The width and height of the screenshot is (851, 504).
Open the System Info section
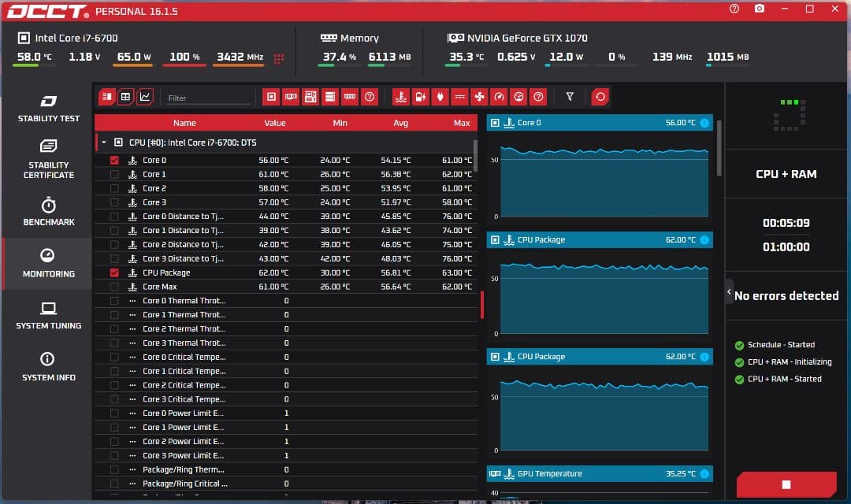(48, 367)
